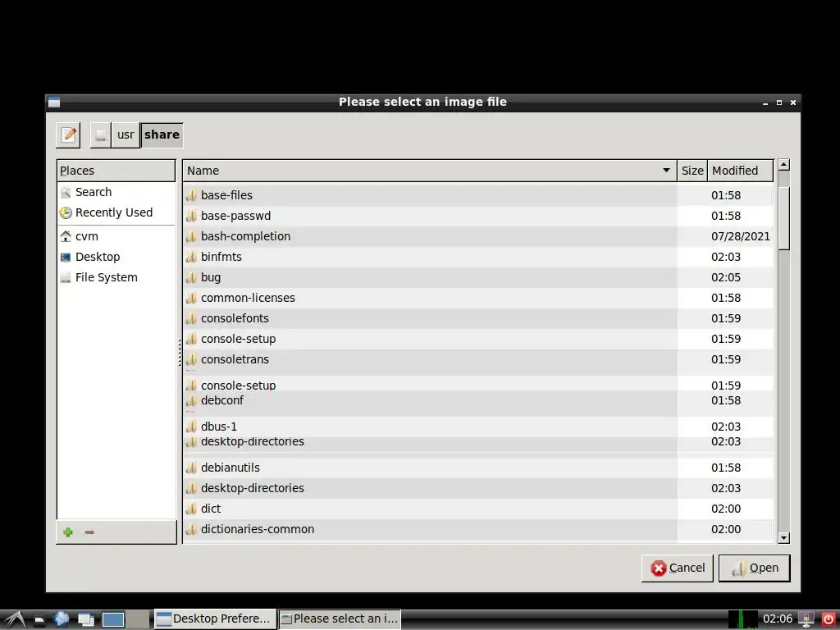
Task: Select the base-passwd folder
Action: pyautogui.click(x=478, y=216)
